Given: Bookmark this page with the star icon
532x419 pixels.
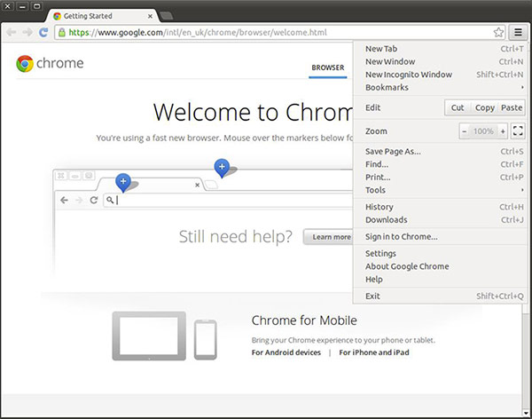Looking at the screenshot, I should pyautogui.click(x=498, y=32).
